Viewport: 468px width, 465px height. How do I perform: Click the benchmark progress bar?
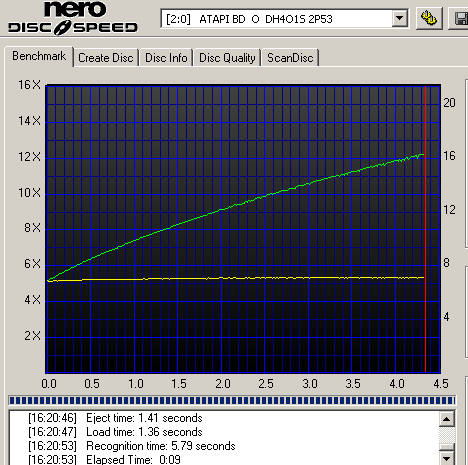click(232, 400)
